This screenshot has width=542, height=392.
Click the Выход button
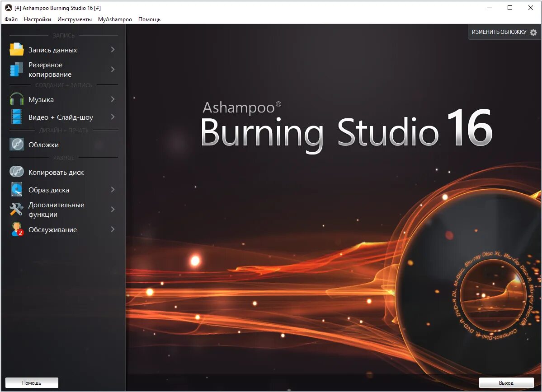506,383
